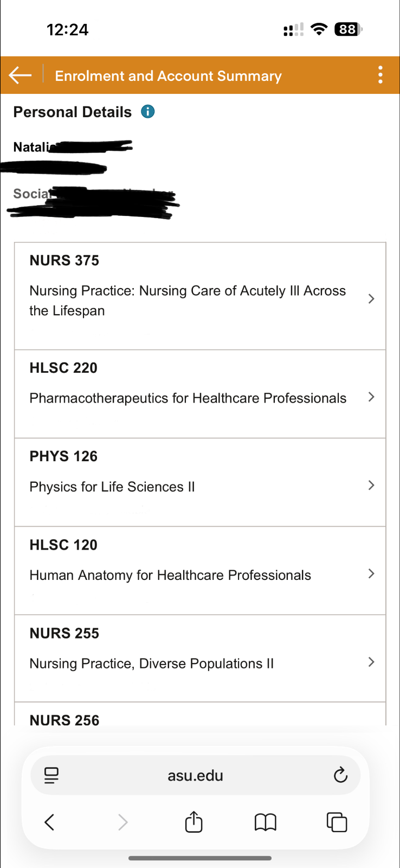Open Nursing Practice, Diverse Populations II
Screen dimensions: 400x868
tap(152, 663)
